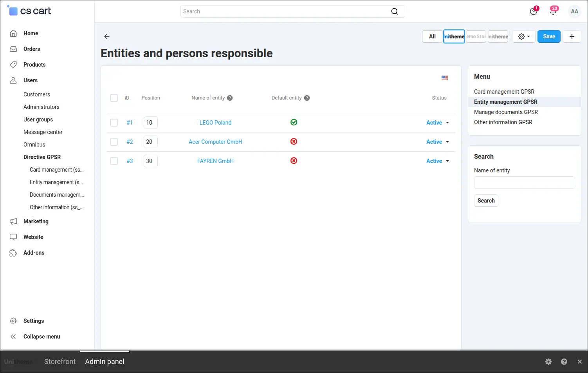Click the Save button

[549, 36]
